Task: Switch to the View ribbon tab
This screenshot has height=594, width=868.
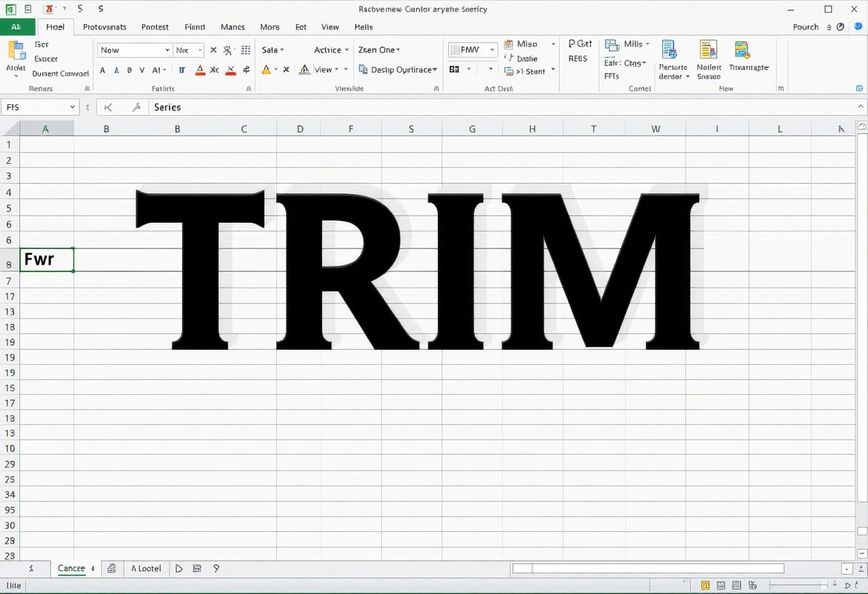Action: coord(330,27)
